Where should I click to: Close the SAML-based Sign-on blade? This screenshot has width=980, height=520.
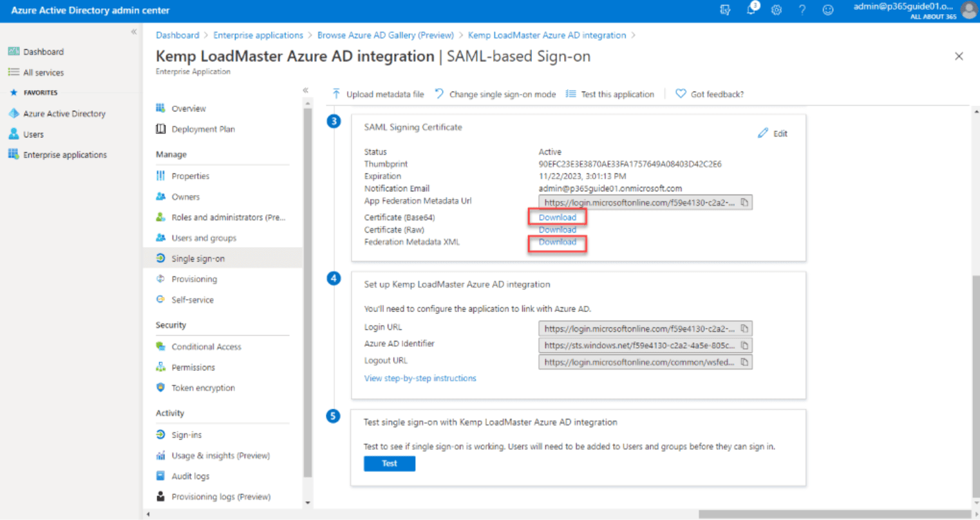click(959, 57)
